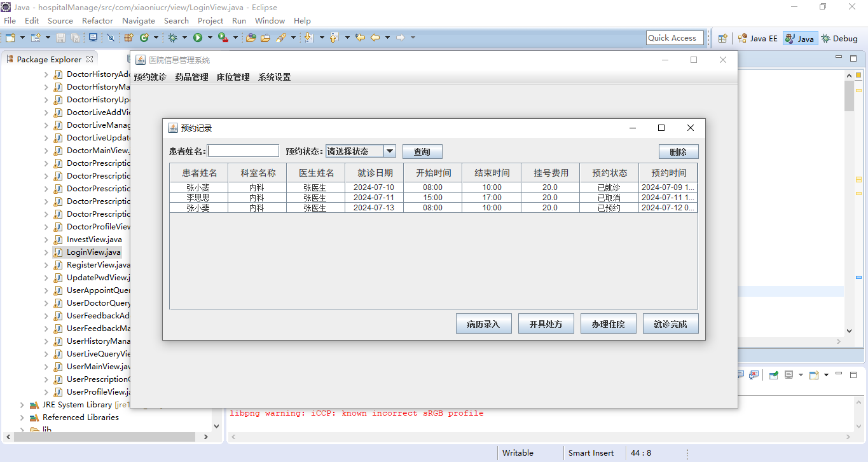Click the Pin Console icon
The height and width of the screenshot is (462, 868).
click(774, 375)
